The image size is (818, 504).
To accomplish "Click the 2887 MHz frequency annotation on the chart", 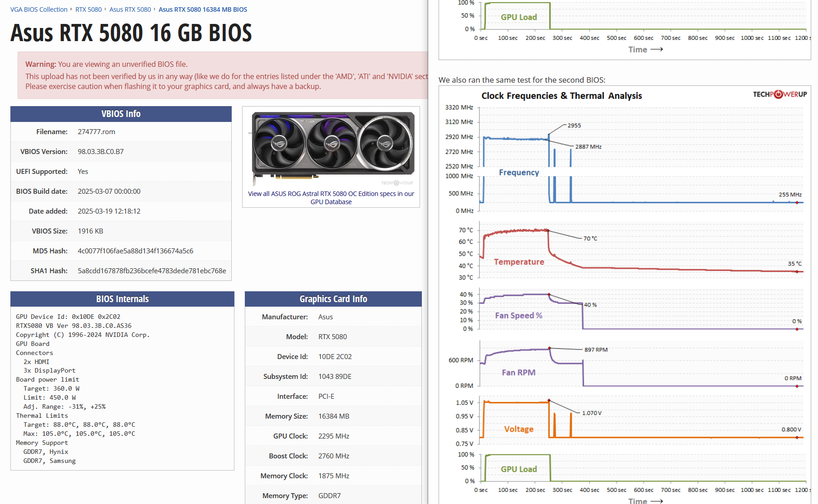I will click(589, 147).
